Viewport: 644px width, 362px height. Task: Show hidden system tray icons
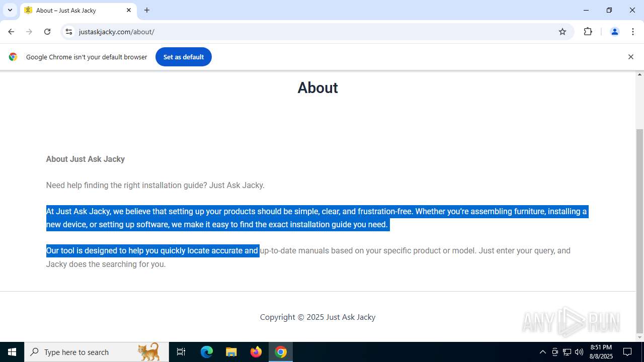[542, 352]
